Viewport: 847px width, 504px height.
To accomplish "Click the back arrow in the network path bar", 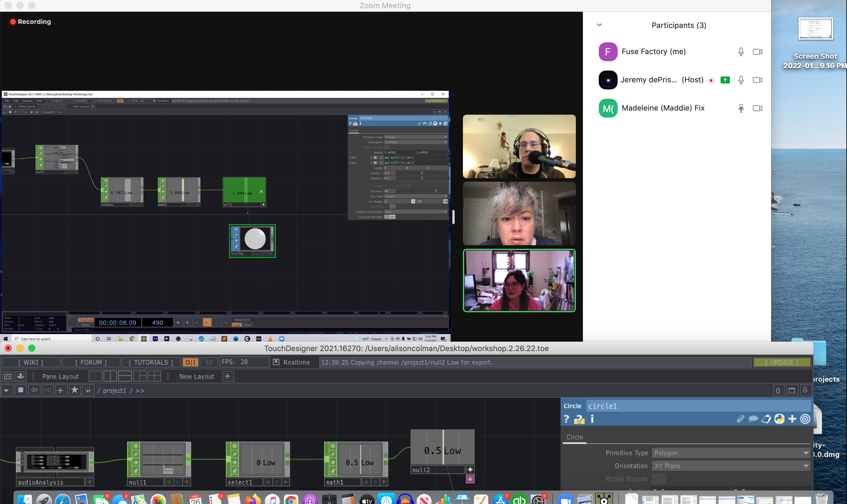I will [34, 390].
